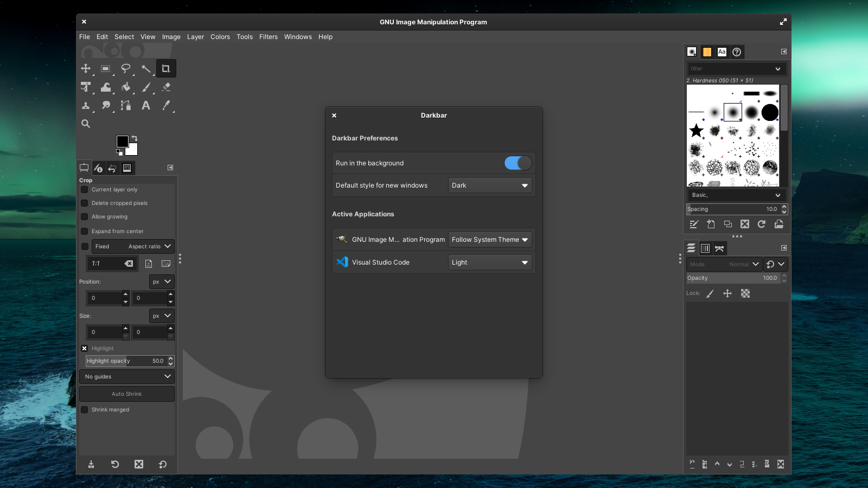
Task: Check the Delete cropped pixels option
Action: 84,203
